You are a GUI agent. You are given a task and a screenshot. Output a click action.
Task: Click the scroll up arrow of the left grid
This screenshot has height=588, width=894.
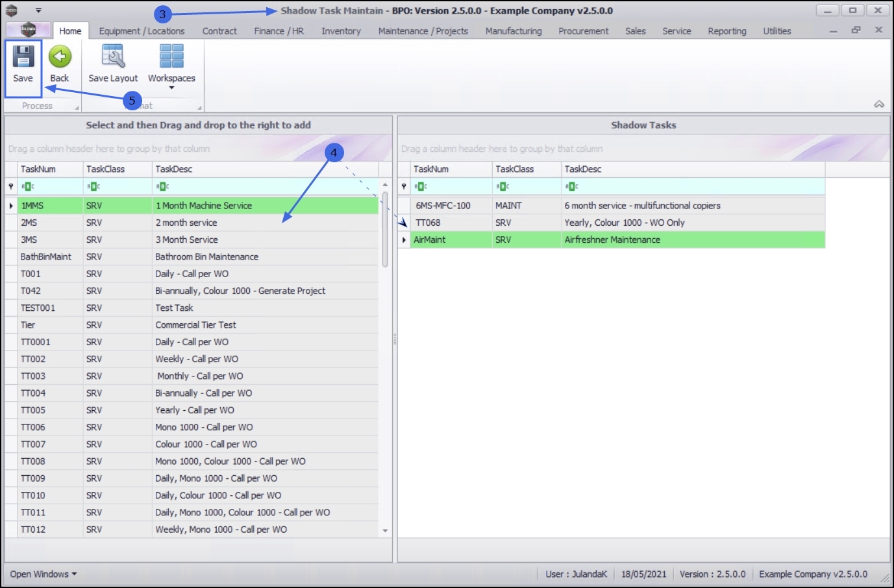click(x=385, y=185)
